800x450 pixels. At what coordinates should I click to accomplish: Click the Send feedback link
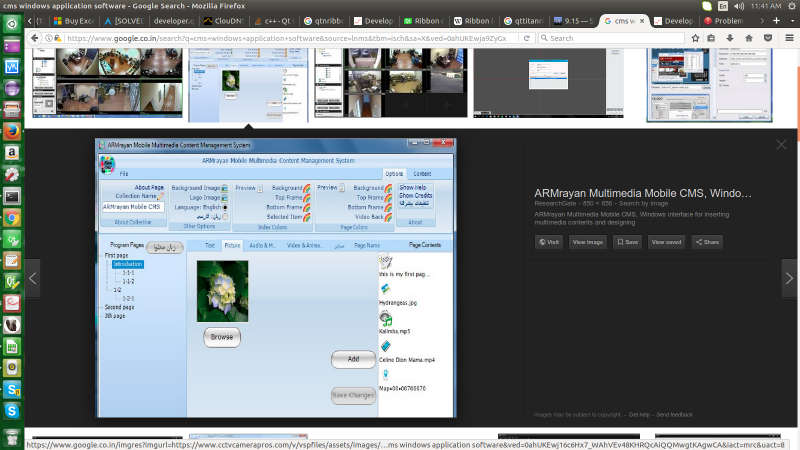point(674,414)
